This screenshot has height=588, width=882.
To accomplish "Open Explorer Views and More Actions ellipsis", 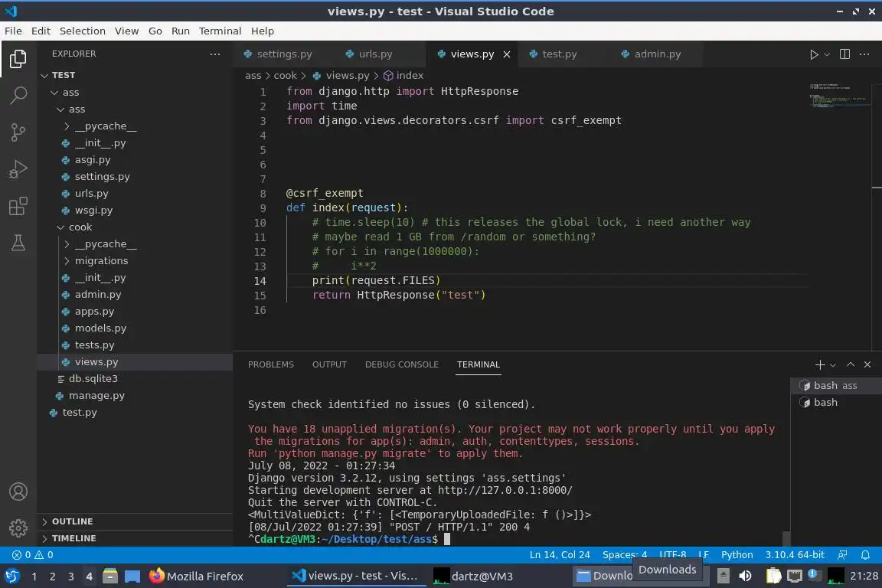I will point(215,54).
